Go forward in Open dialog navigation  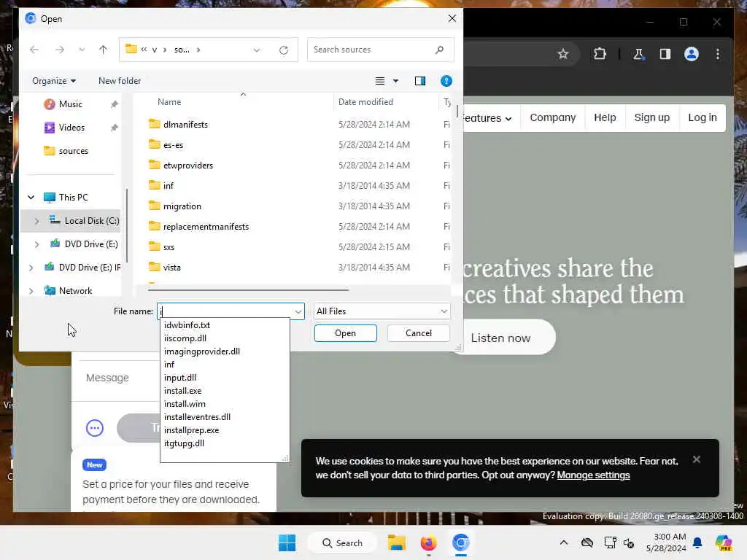click(60, 50)
